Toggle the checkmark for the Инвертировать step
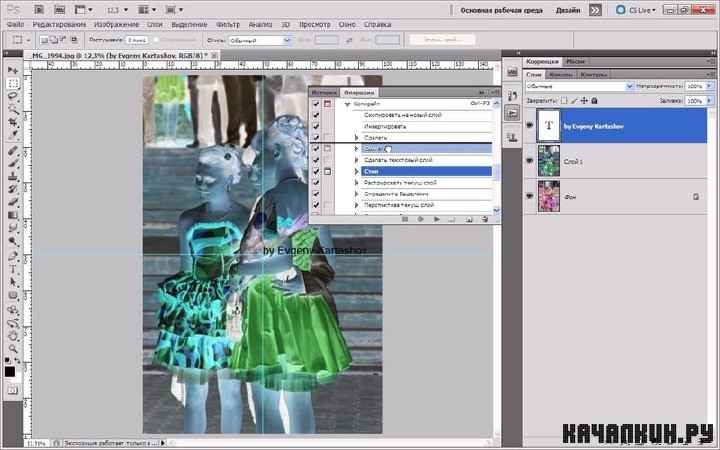The image size is (720, 450). [x=316, y=126]
